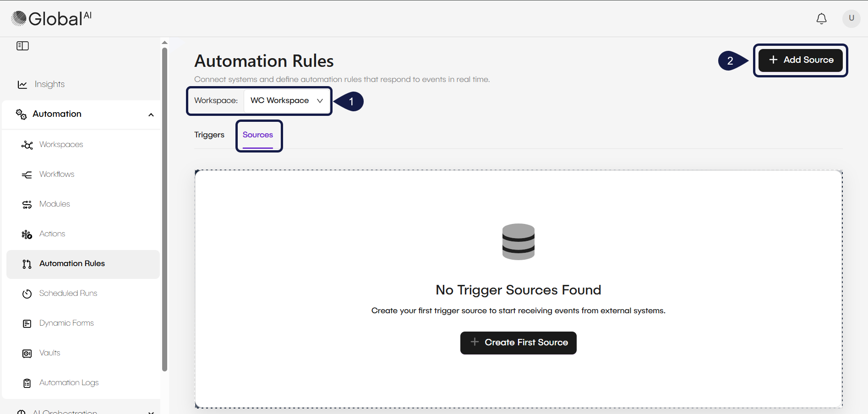The height and width of the screenshot is (414, 868).
Task: Click the notification bell icon
Action: (x=821, y=19)
